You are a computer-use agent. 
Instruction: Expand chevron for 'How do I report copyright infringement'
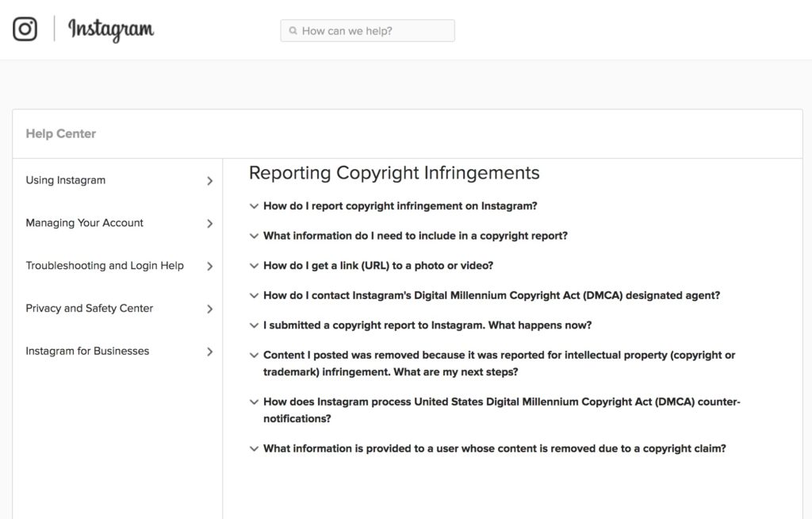click(254, 206)
